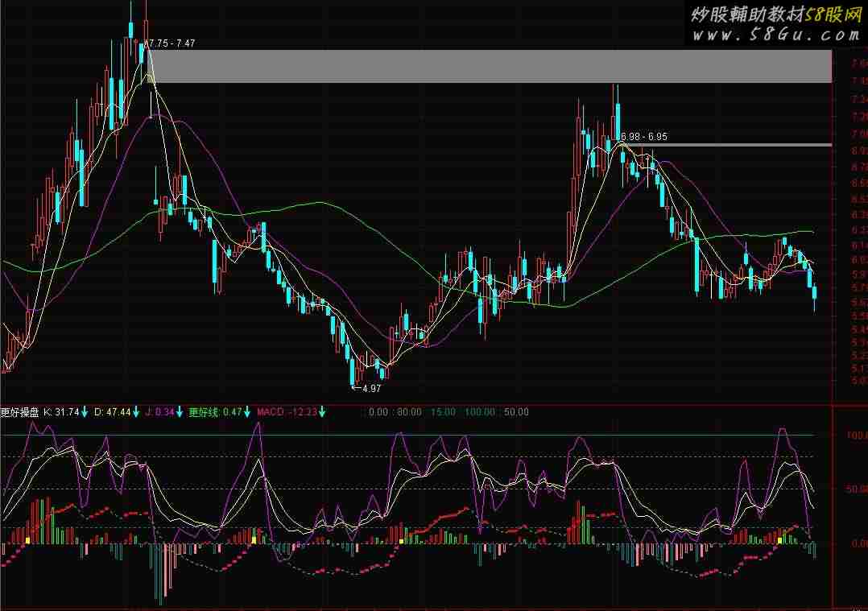The width and height of the screenshot is (868, 611).
Task: Click the down arrow after 更好线: 0.47
Action: [x=247, y=412]
